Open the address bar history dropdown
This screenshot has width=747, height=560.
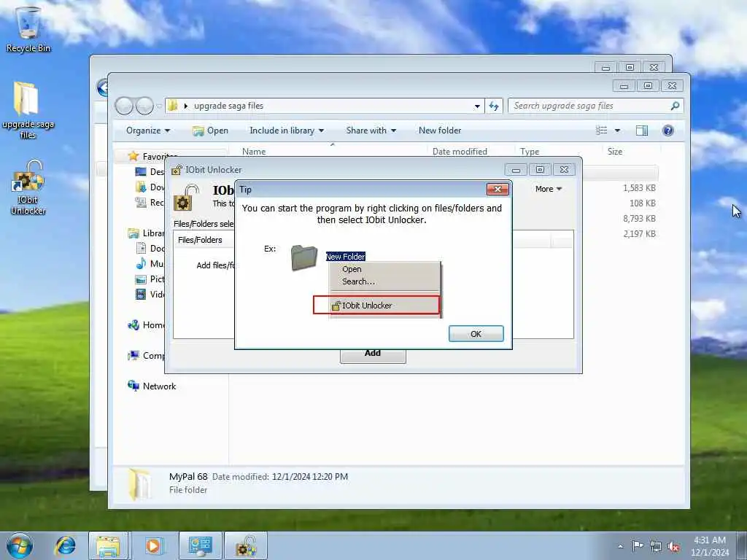point(477,106)
